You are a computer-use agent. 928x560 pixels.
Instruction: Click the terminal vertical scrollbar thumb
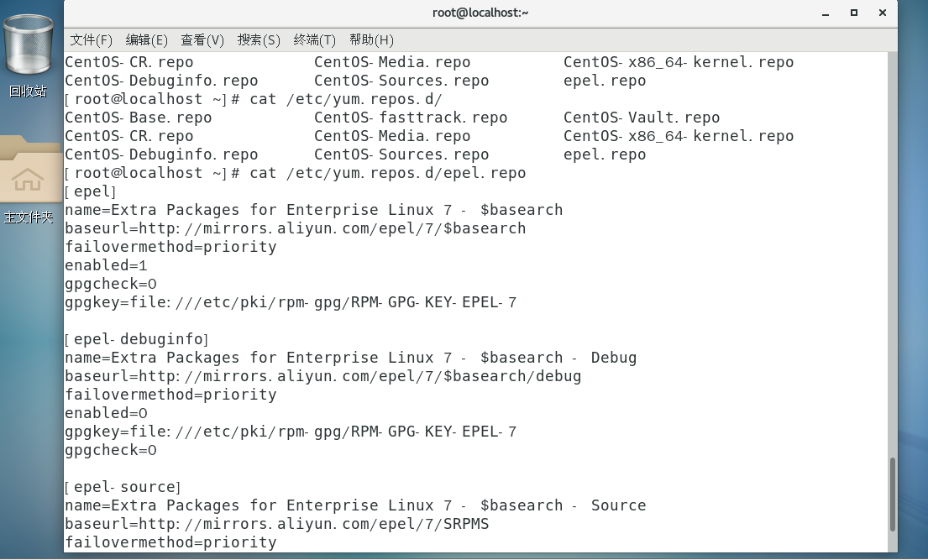(x=893, y=495)
